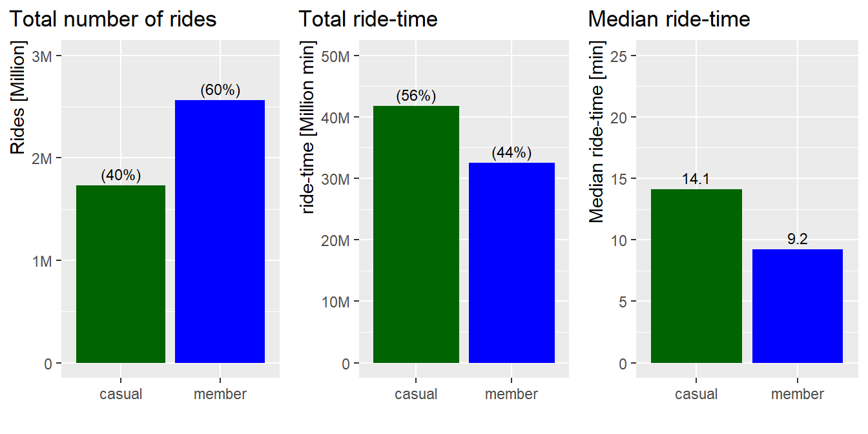The width and height of the screenshot is (868, 434).
Task: Click the blue member bar in Median ride-time
Action: (x=798, y=306)
